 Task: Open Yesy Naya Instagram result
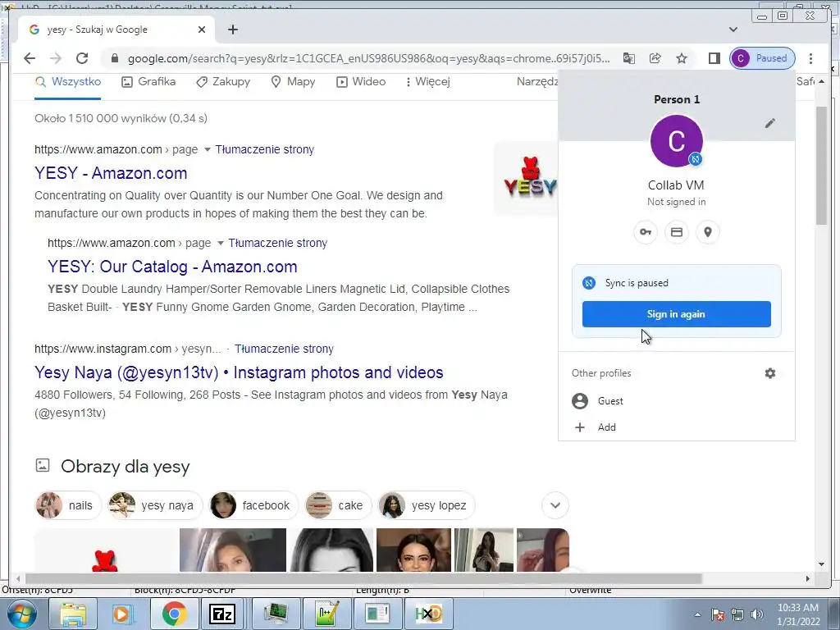239,372
